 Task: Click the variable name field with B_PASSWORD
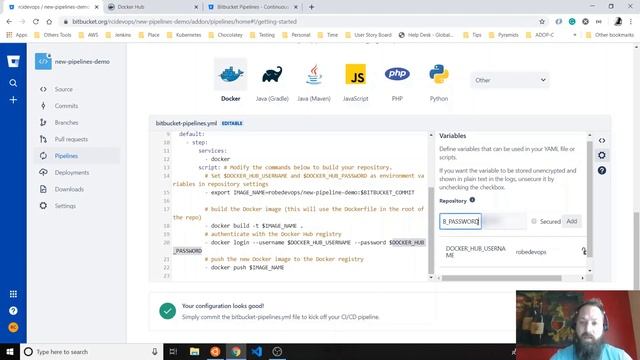coord(460,221)
